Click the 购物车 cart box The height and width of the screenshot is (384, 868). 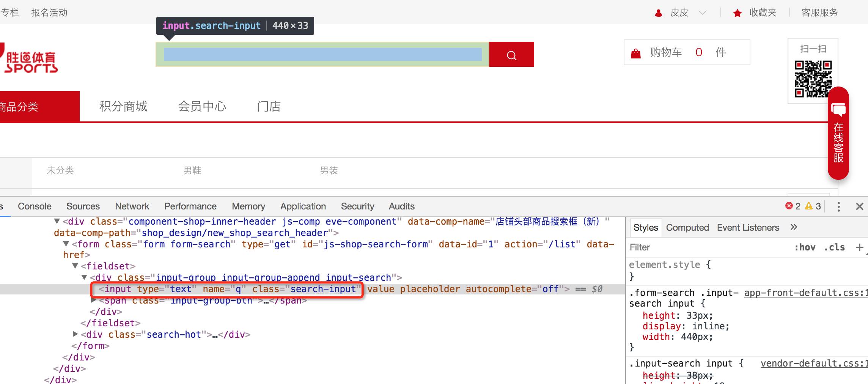tap(687, 52)
